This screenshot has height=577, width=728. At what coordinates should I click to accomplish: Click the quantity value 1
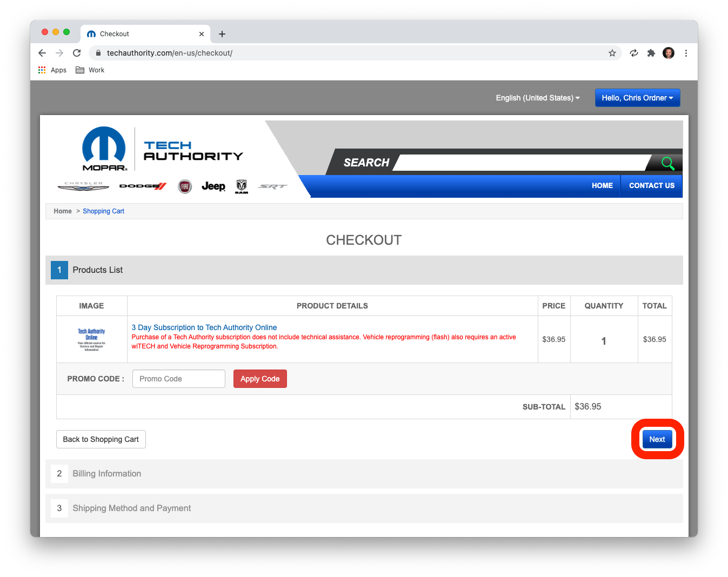tap(604, 341)
